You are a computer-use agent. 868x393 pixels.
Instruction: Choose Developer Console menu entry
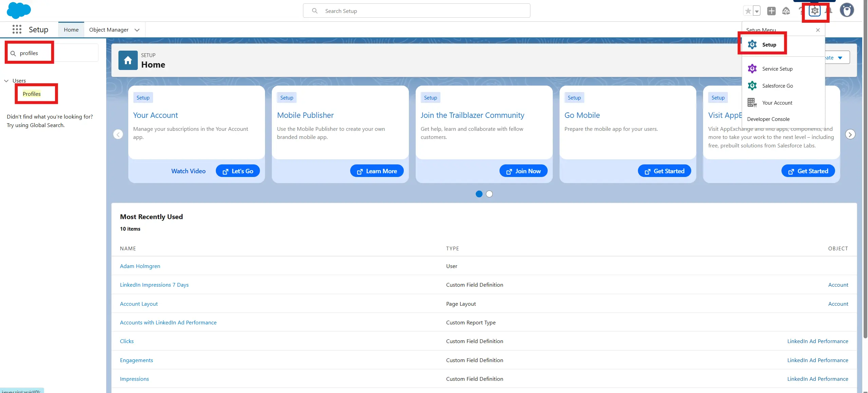point(768,119)
